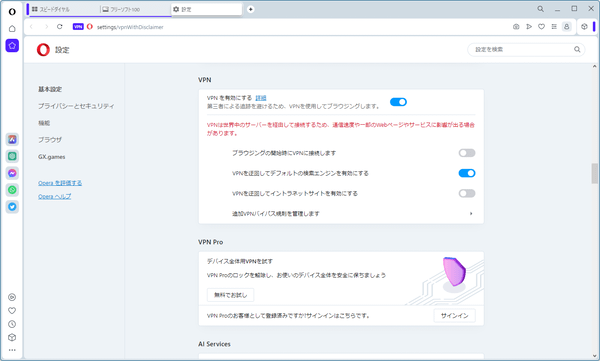The image size is (600, 361).
Task: Open プライバシーとセキュリティ settings section
Action: tap(76, 106)
